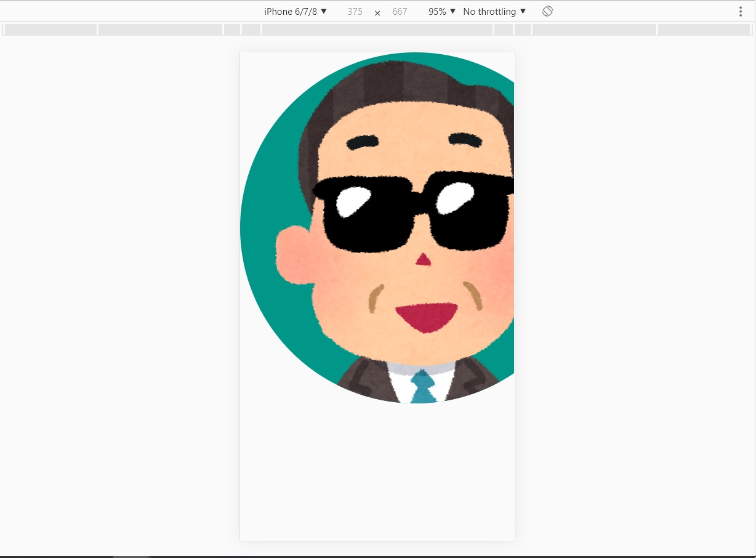Open the three-dot more options menu
The height and width of the screenshot is (558, 756).
pos(741,12)
